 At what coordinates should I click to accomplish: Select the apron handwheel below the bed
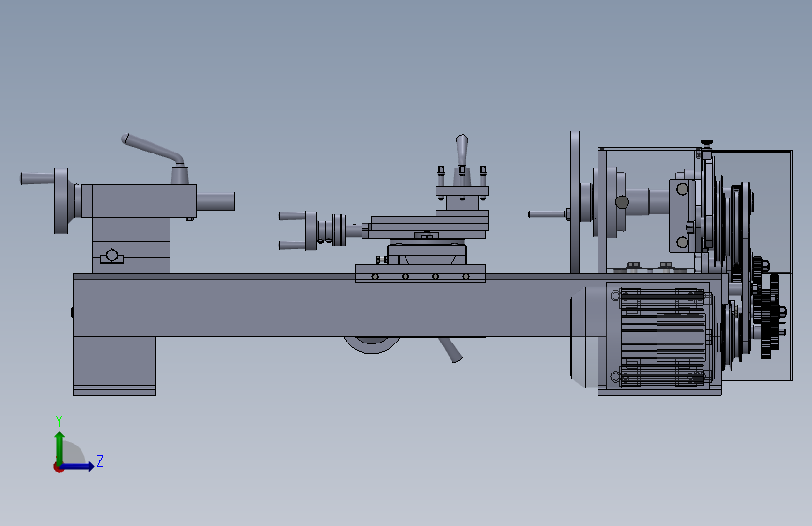(x=372, y=344)
